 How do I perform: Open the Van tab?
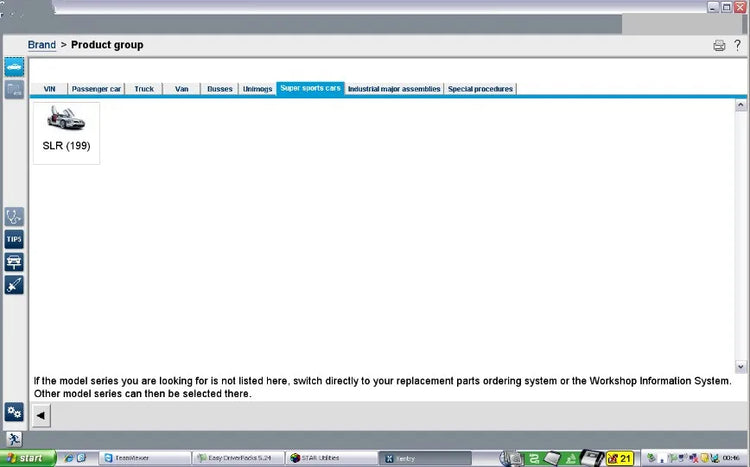point(181,89)
